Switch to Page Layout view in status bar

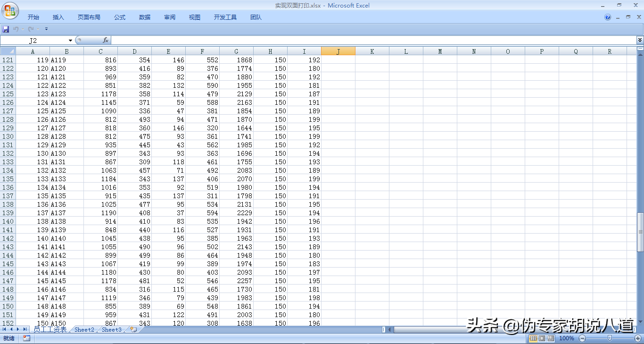click(542, 338)
